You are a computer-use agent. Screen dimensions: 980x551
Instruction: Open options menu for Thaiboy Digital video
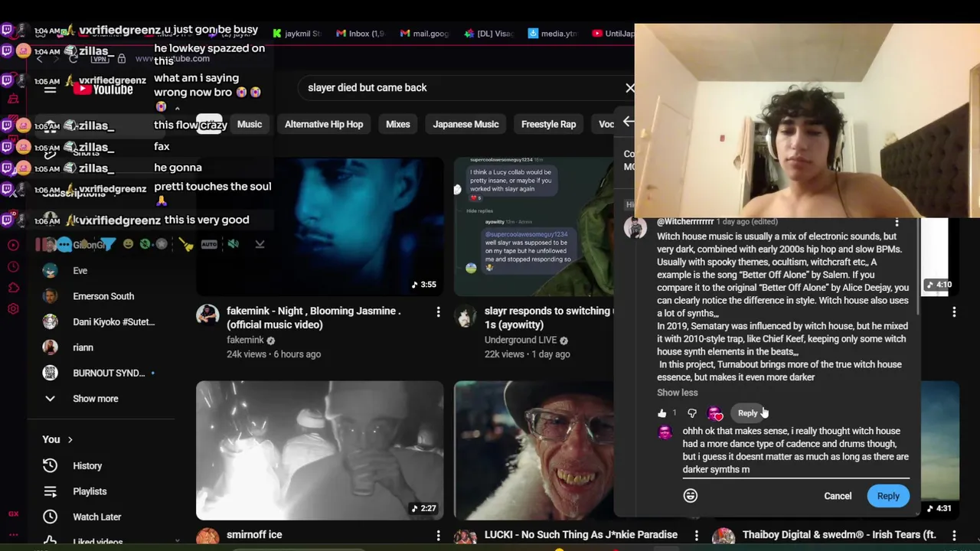(954, 535)
